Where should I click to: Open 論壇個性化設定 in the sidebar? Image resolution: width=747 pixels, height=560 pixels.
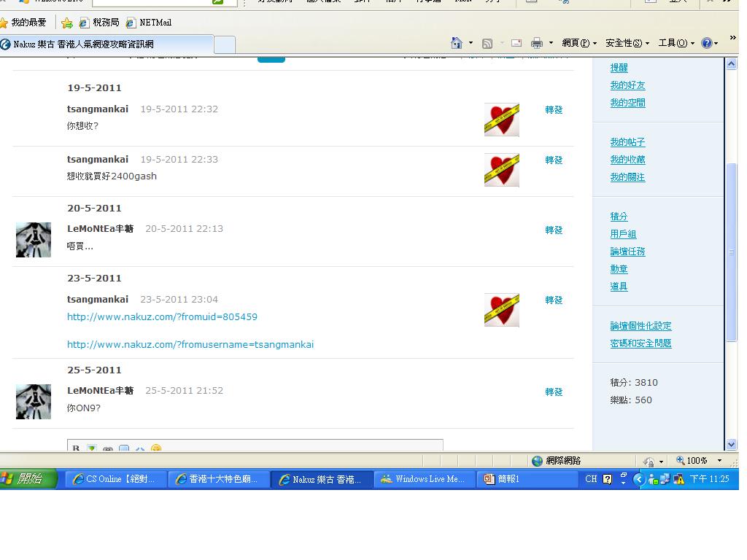[x=640, y=326]
